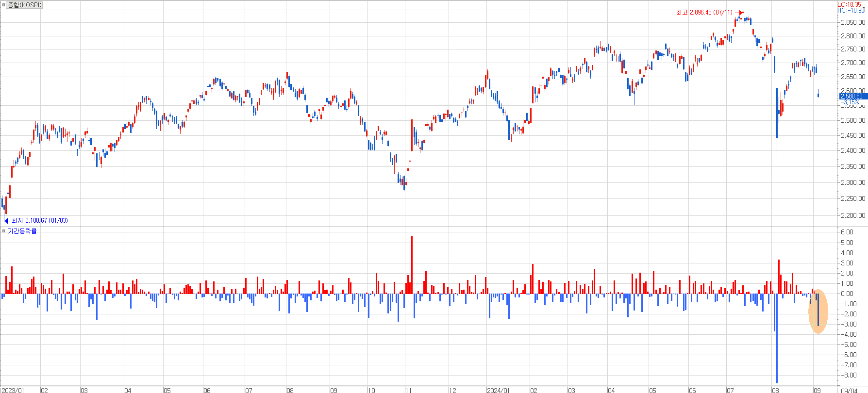This screenshot has width=868, height=393.
Task: Select the 종합(KOSPI) chart title label
Action: pyautogui.click(x=25, y=5)
